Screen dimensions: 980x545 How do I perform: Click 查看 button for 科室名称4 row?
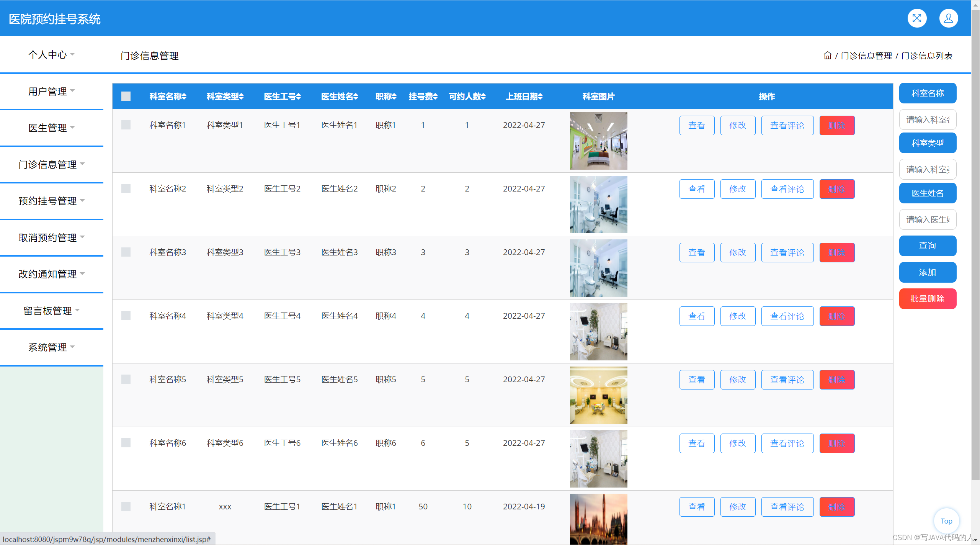pos(697,316)
